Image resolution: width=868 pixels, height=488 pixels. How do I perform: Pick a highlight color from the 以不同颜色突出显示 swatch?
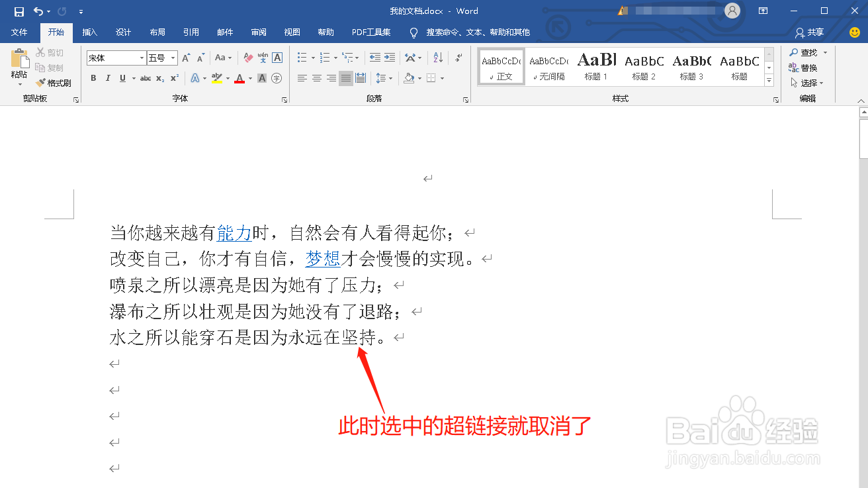click(x=218, y=78)
